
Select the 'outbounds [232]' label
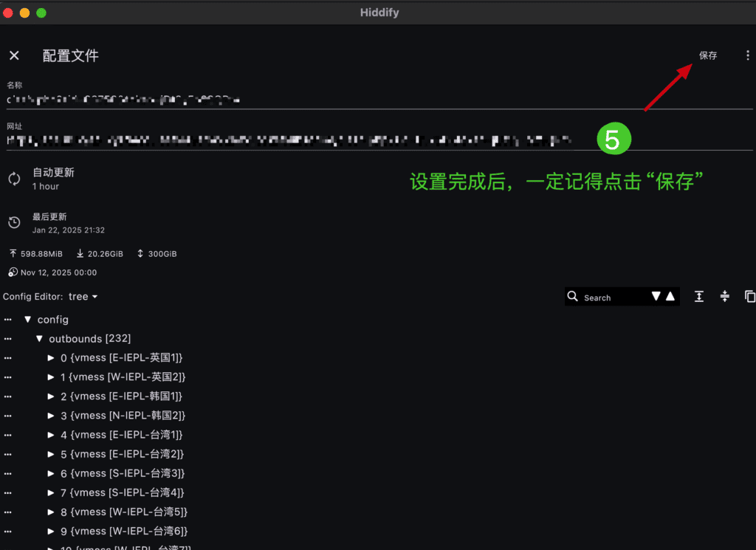pos(89,339)
